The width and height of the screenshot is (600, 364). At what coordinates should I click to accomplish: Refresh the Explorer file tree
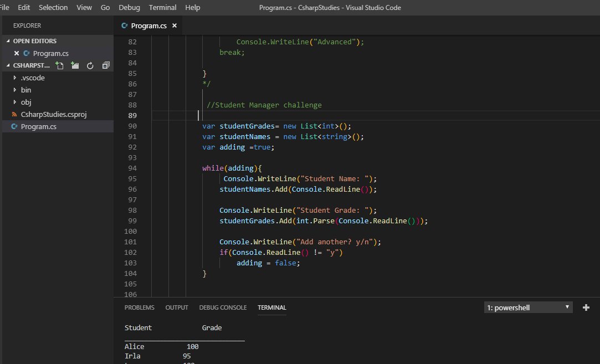point(90,65)
